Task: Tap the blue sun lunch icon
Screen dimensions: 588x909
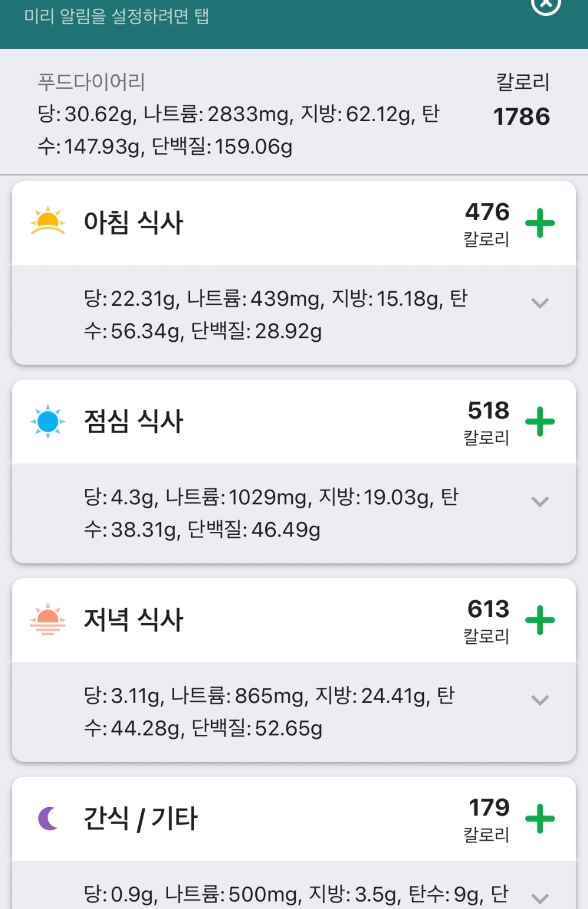Action: click(48, 421)
